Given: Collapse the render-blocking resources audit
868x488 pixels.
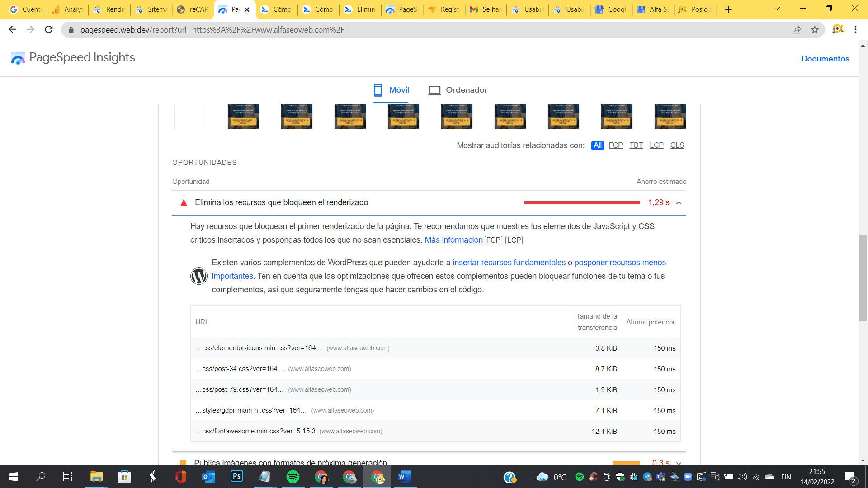Looking at the screenshot, I should click(679, 203).
